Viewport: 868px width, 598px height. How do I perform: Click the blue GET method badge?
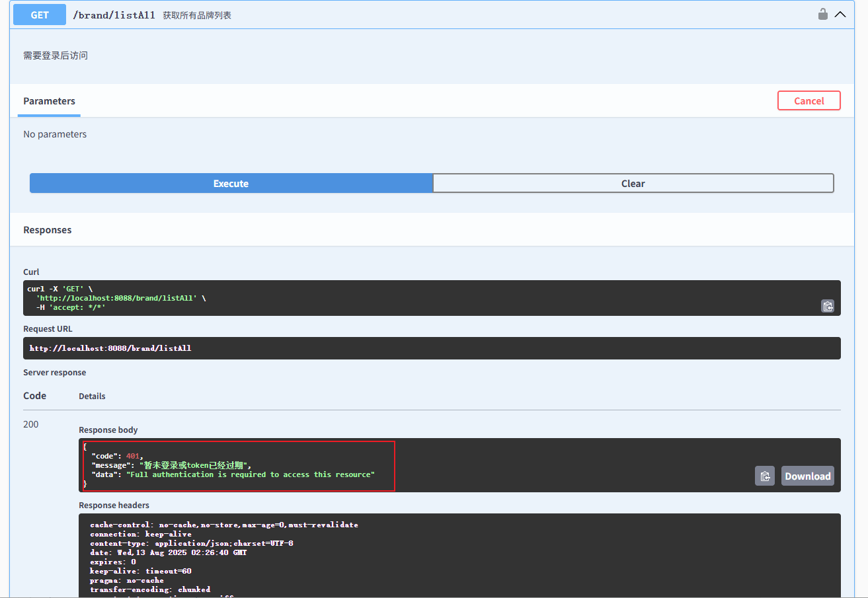pos(40,15)
